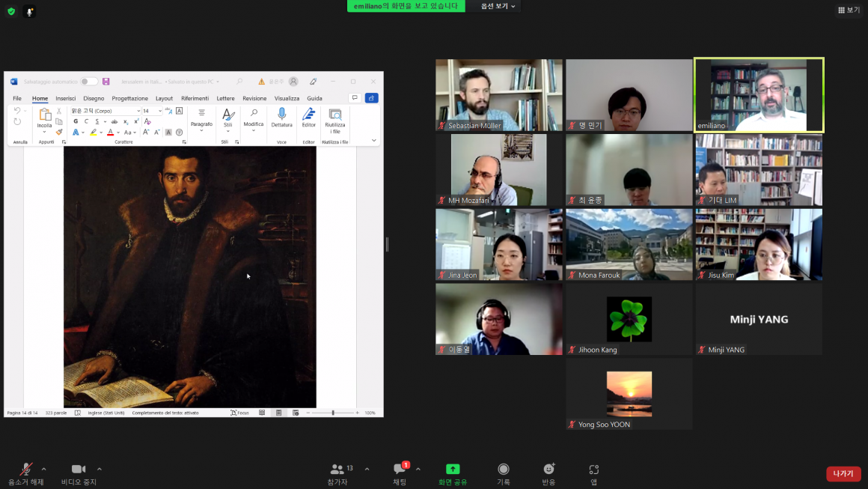868x489 pixels.
Task: Click the phonetic guide icon
Action: [x=168, y=111]
